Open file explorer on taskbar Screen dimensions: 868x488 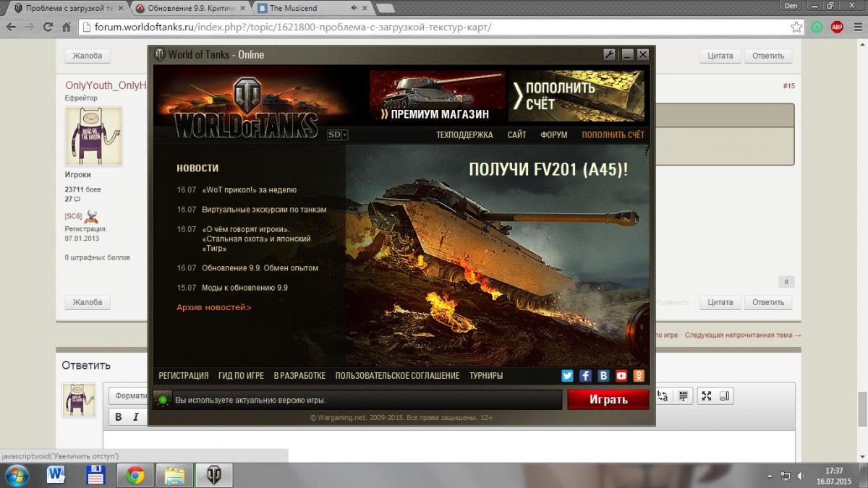174,475
